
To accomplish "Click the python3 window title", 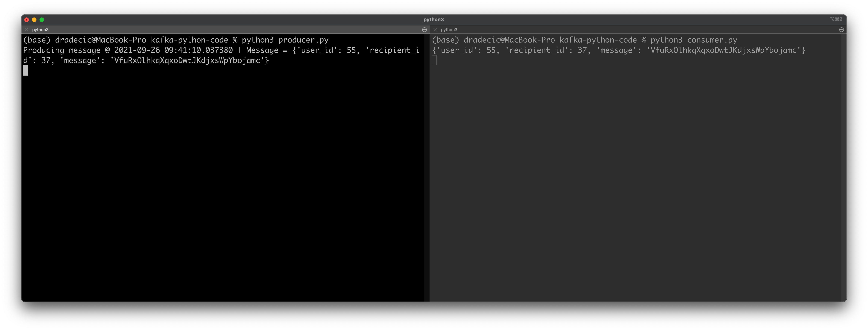I will click(x=433, y=19).
